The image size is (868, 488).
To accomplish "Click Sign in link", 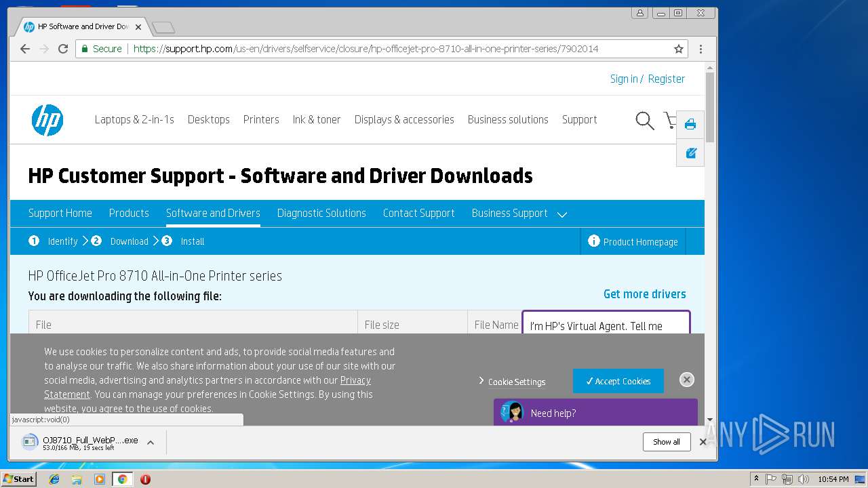I will pos(624,79).
